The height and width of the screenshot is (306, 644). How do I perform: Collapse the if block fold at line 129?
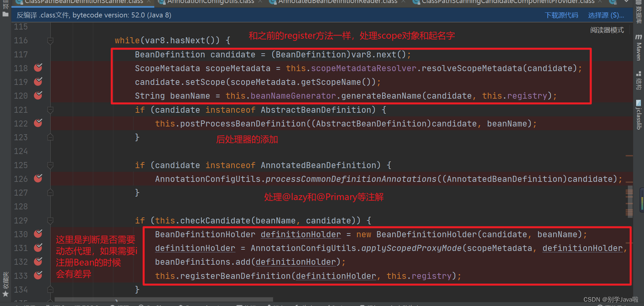pos(50,220)
